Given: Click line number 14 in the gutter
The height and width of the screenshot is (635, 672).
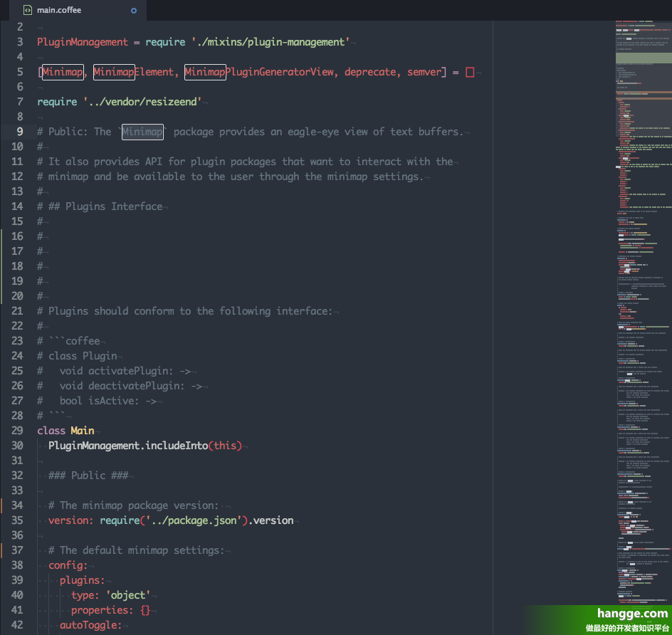Looking at the screenshot, I should click(x=17, y=206).
